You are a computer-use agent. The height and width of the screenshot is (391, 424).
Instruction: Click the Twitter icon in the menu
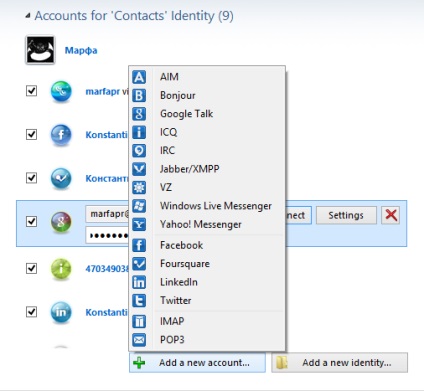click(x=139, y=300)
